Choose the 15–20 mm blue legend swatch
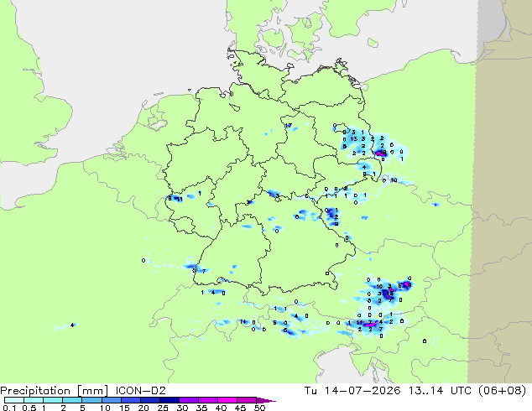Viewport: 532px width, 411px height. [130, 400]
